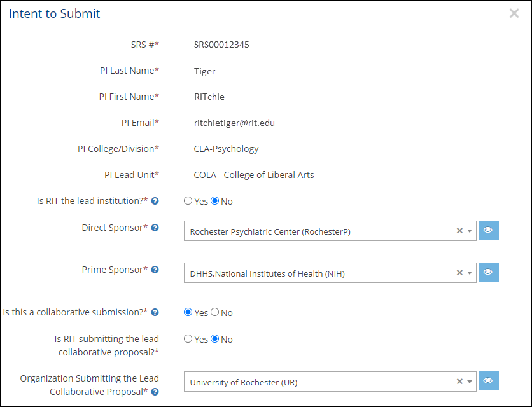The image size is (532, 407).
Task: Select No for collaborative submission
Action: (x=215, y=312)
